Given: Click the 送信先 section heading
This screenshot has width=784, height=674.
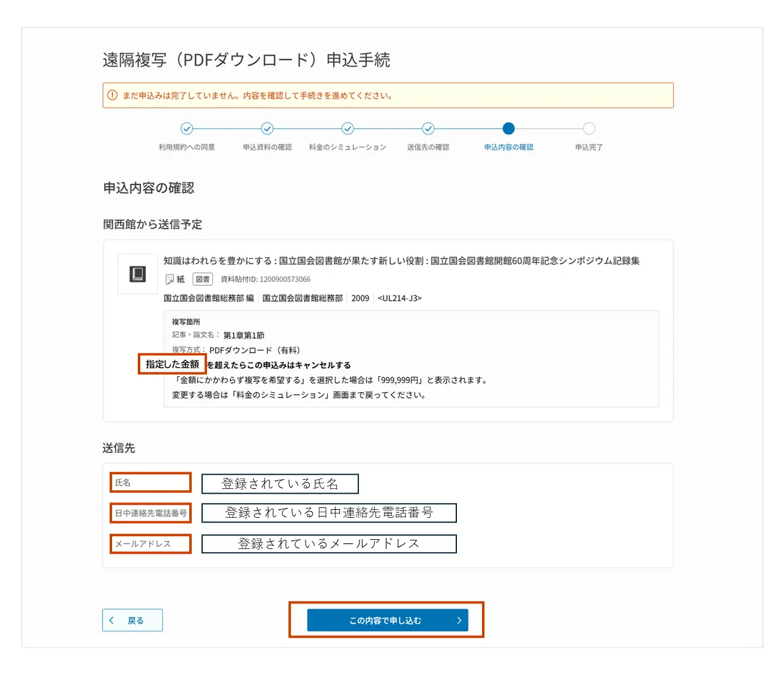Looking at the screenshot, I should pyautogui.click(x=119, y=448).
